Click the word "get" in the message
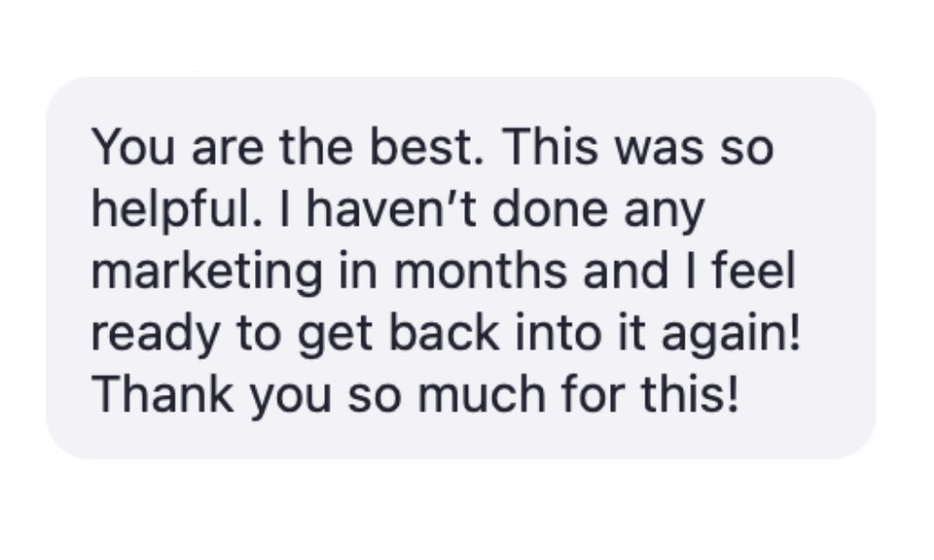 334,336
